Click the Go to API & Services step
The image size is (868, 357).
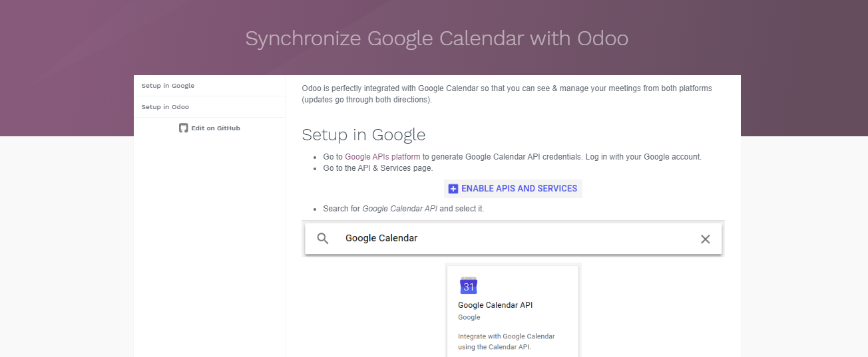[377, 168]
